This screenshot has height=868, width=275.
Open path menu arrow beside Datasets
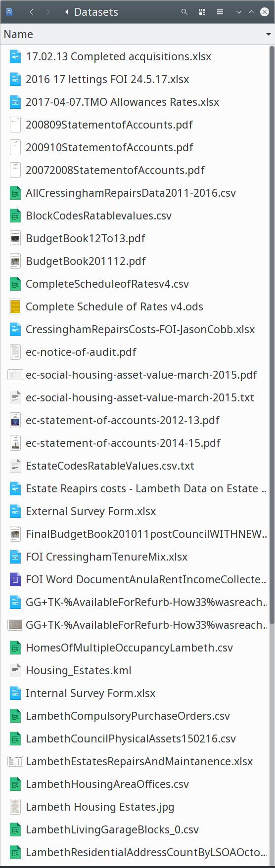pos(66,12)
